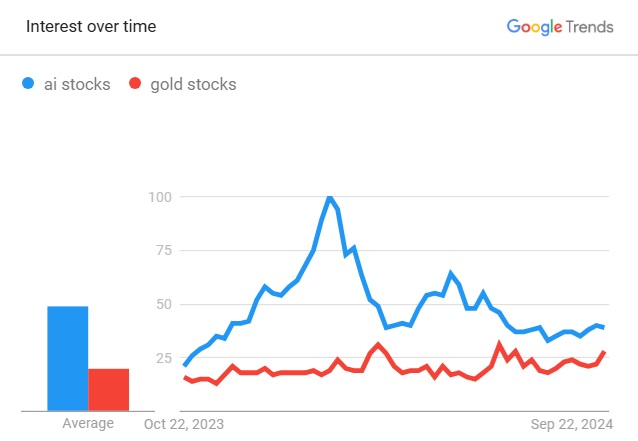Click the leftmost start of the blue line
Viewport: 638px width, 441px height.
tap(184, 365)
